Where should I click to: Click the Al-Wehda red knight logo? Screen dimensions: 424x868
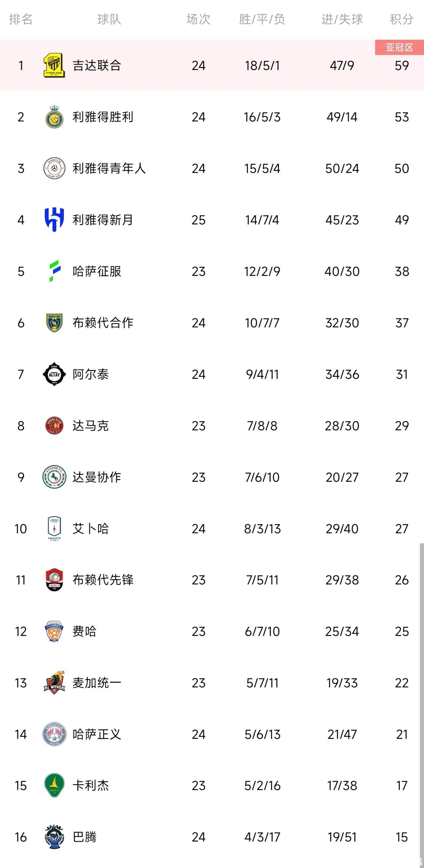coord(54,683)
